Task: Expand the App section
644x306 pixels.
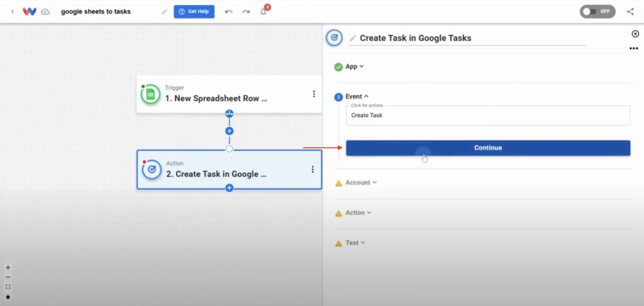Action: coord(355,66)
